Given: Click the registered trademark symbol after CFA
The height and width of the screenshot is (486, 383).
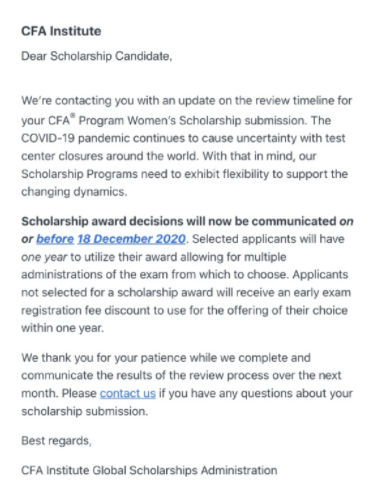Looking at the screenshot, I should pos(73,116).
